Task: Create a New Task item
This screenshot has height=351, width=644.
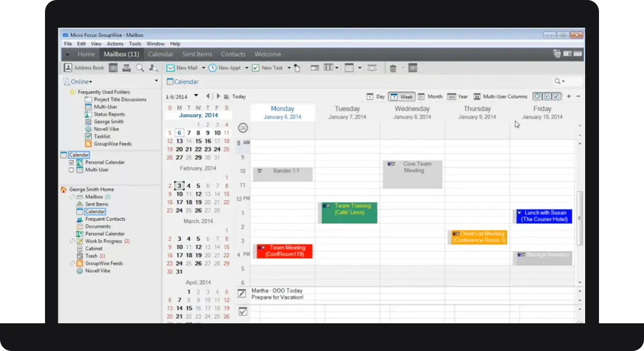Action: tap(268, 68)
